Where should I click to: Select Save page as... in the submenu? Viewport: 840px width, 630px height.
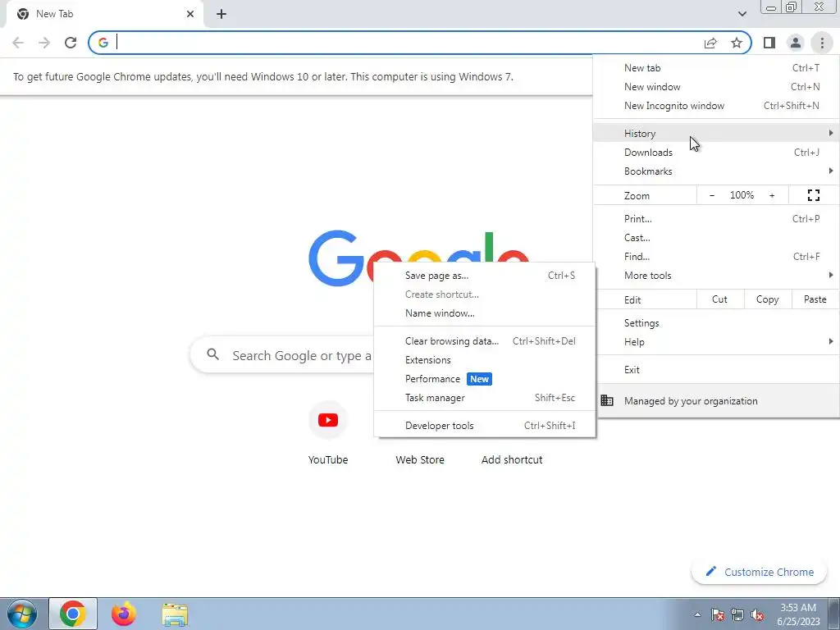click(485, 276)
